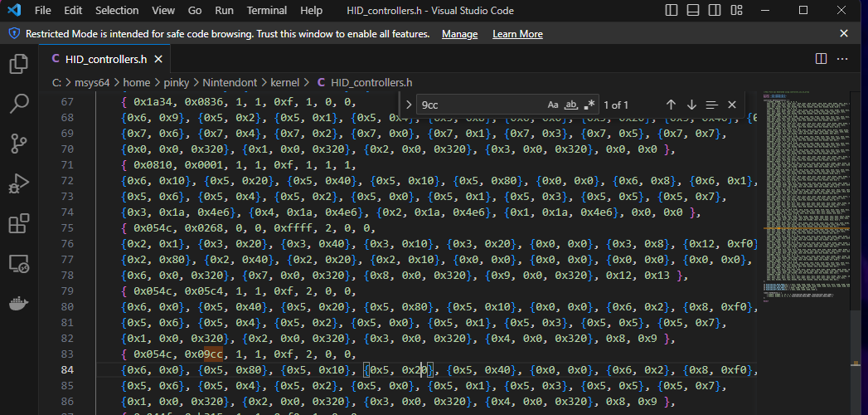Close the find widget
The height and width of the screenshot is (415, 868).
point(732,105)
